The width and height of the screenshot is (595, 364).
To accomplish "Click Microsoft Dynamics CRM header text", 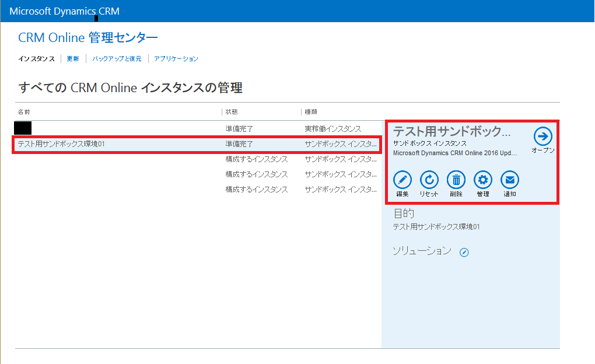I will [65, 12].
